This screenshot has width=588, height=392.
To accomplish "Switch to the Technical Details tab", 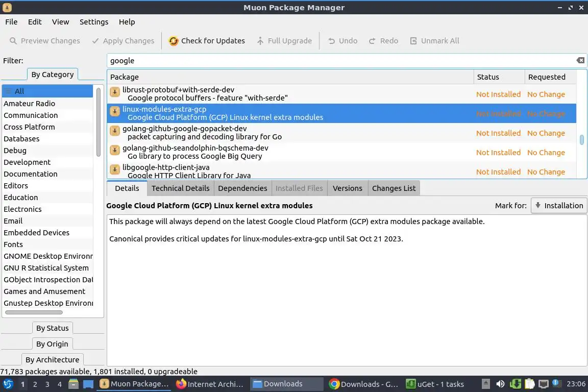I will pyautogui.click(x=180, y=188).
